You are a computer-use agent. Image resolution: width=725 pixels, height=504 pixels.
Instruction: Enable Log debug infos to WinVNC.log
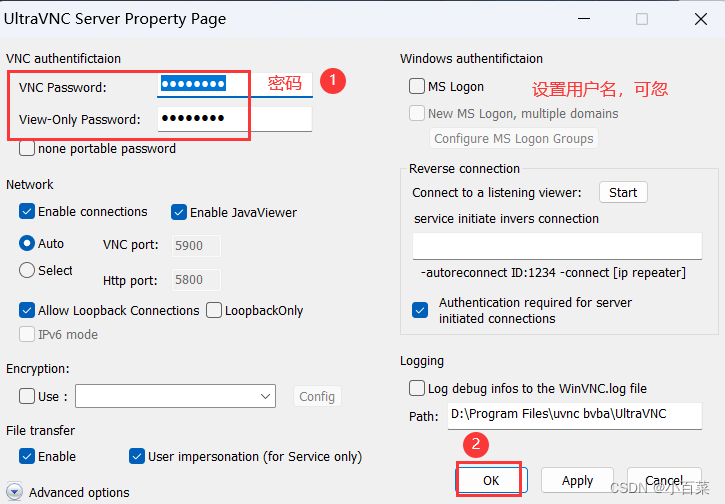coord(417,388)
